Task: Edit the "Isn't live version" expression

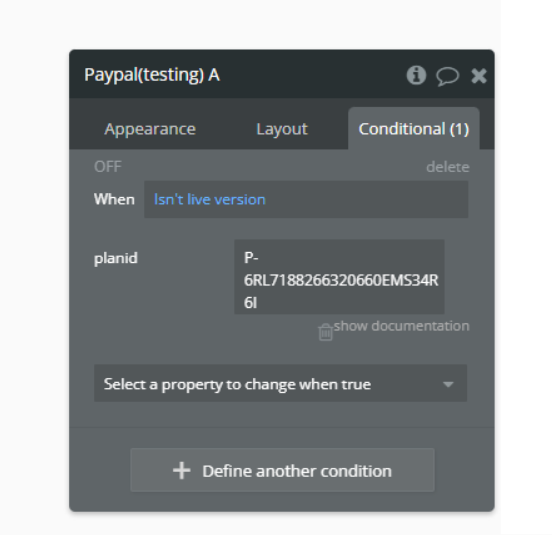Action: coord(306,200)
